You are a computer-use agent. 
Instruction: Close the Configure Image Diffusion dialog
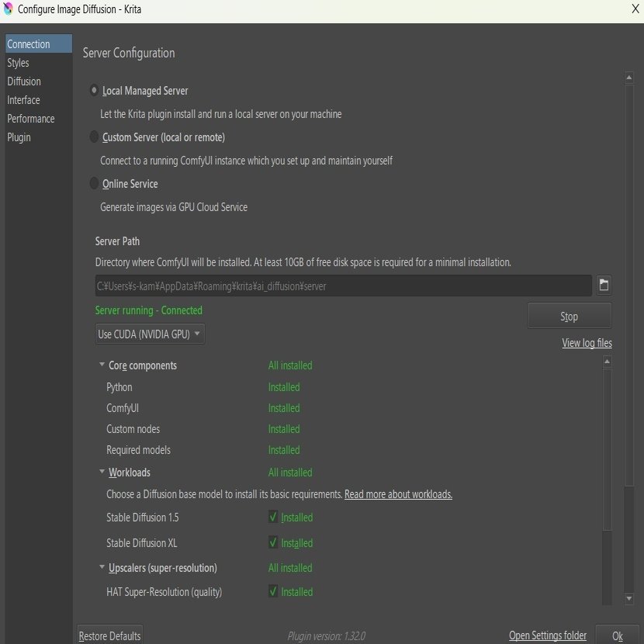[635, 9]
